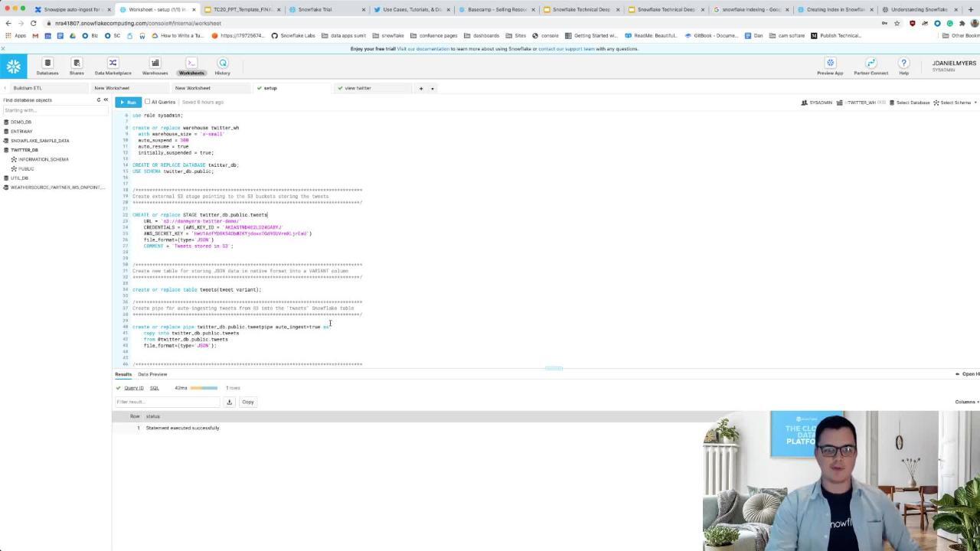
Task: Open the JDANIELMYERS user menu
Action: (954, 66)
